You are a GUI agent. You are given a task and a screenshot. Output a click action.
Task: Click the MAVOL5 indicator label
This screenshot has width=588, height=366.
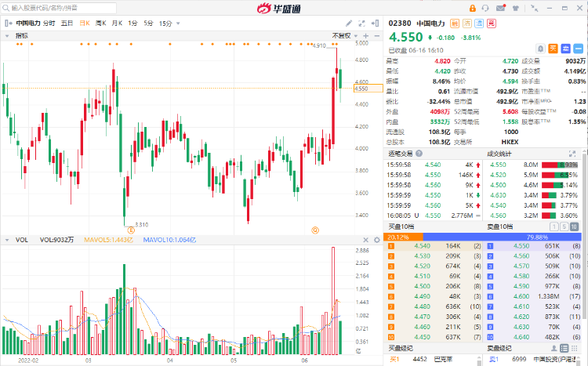pyautogui.click(x=108, y=240)
